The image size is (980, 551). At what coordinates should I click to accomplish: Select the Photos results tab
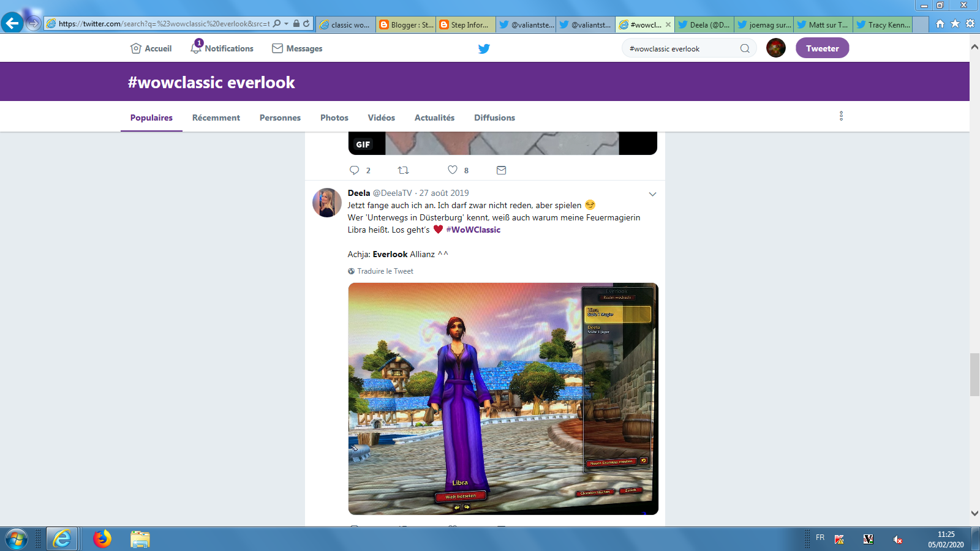point(334,118)
